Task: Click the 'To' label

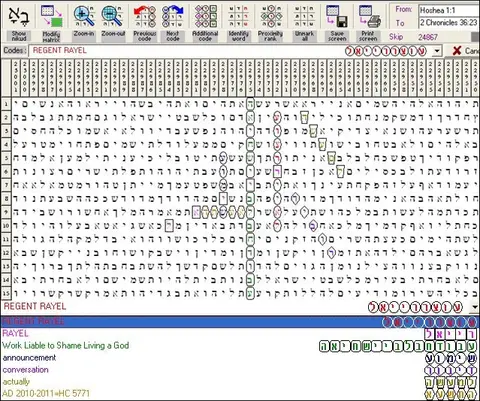Action: (400, 23)
